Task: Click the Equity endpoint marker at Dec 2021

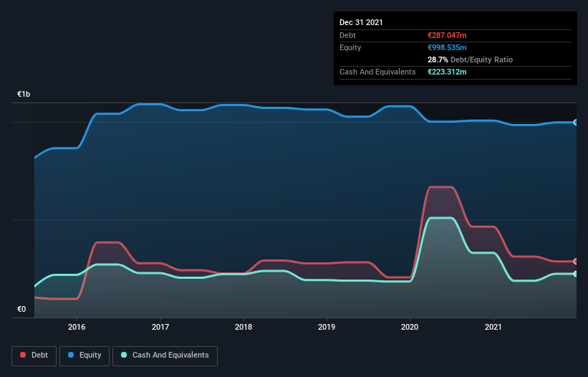Action: [576, 123]
